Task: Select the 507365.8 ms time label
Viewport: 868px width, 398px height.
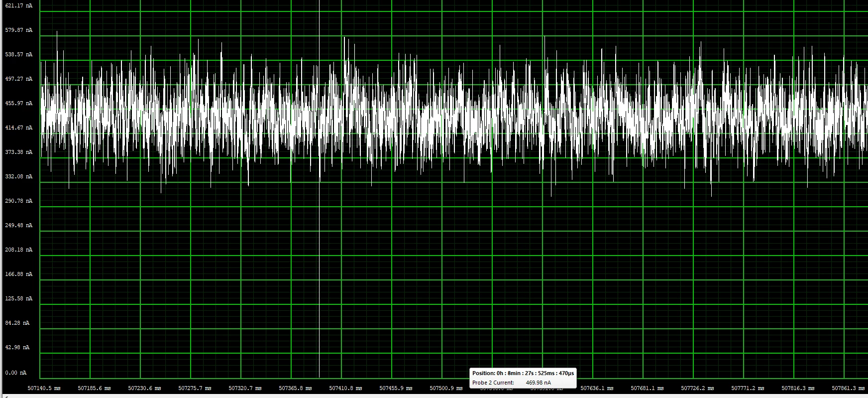Action: (296, 388)
